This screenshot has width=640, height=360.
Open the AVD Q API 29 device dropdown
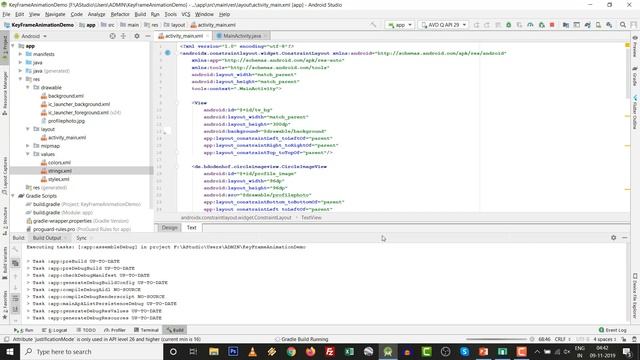click(443, 25)
